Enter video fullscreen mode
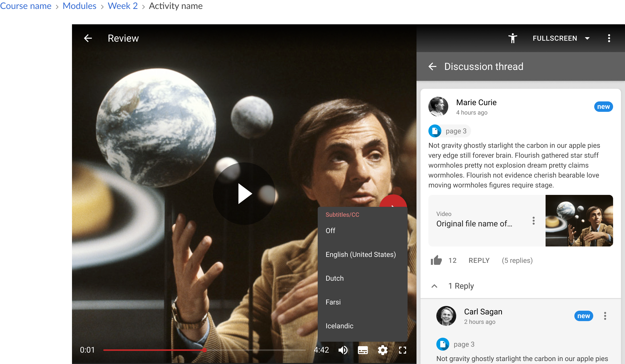The image size is (625, 364). tap(402, 350)
